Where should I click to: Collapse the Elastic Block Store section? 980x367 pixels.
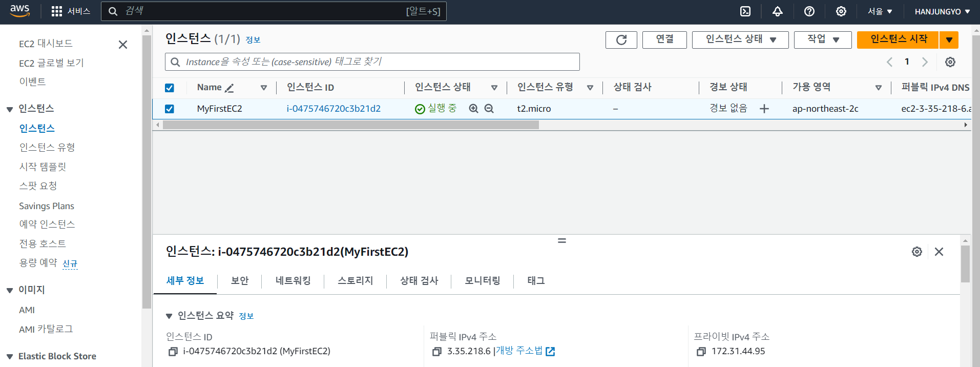tap(10, 357)
